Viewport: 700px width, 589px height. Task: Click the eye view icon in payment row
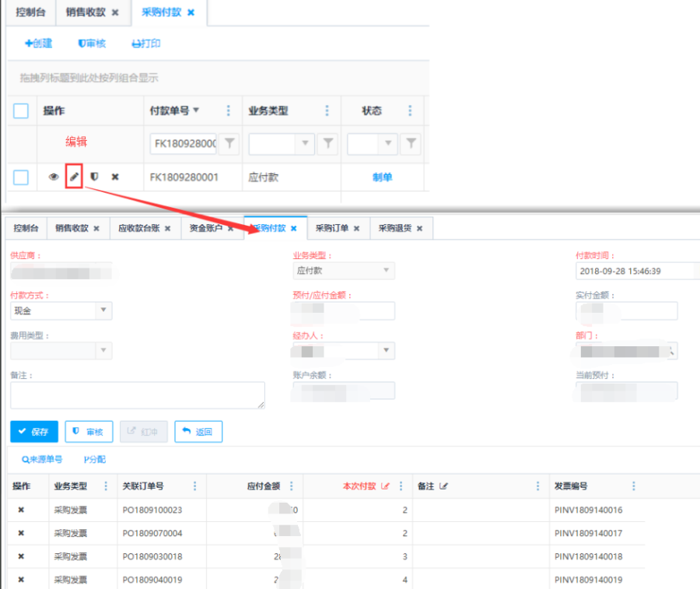(x=54, y=177)
